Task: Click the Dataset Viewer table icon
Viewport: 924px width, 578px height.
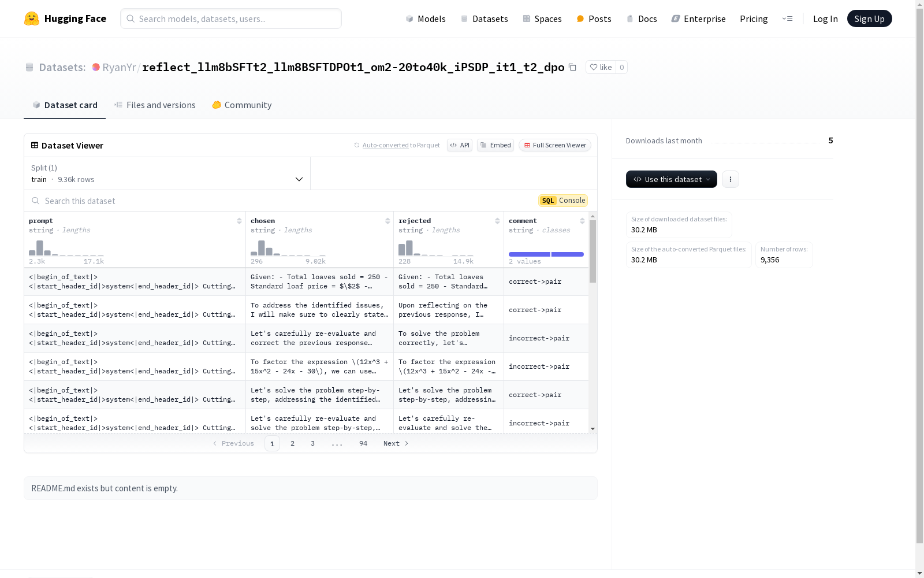Action: click(x=35, y=145)
